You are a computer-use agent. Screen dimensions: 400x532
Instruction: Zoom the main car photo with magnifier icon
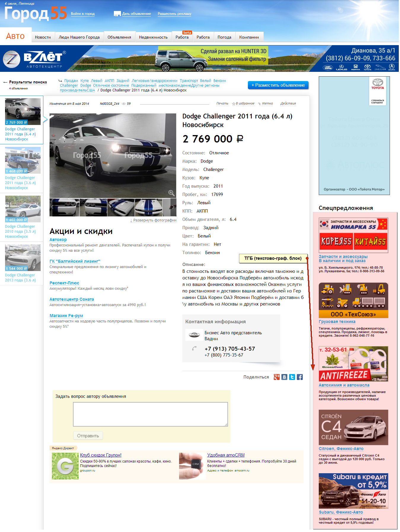(171, 193)
